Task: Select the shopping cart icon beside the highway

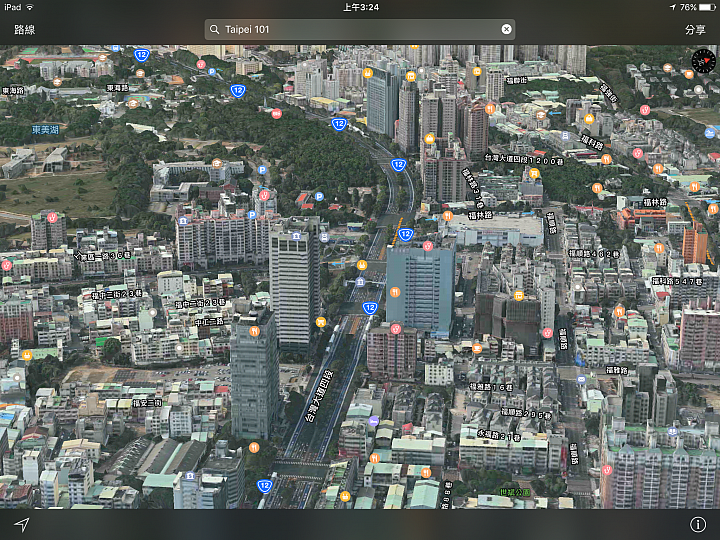Action: coord(321,322)
